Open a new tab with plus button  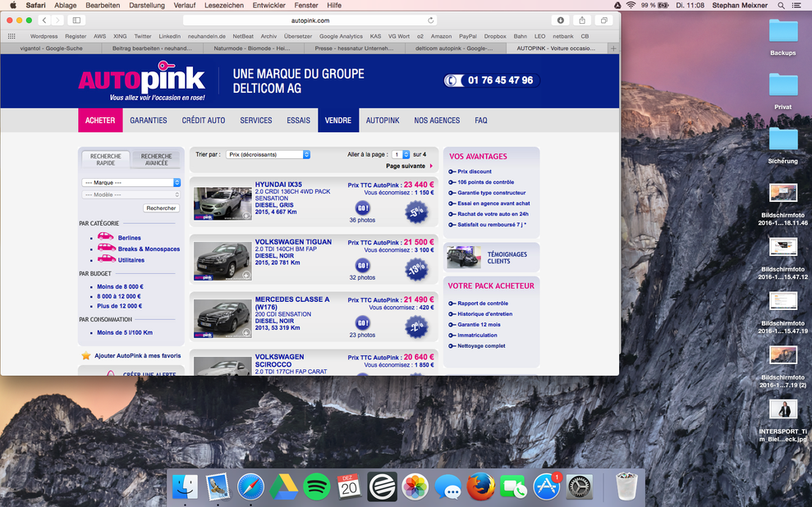pyautogui.click(x=613, y=48)
